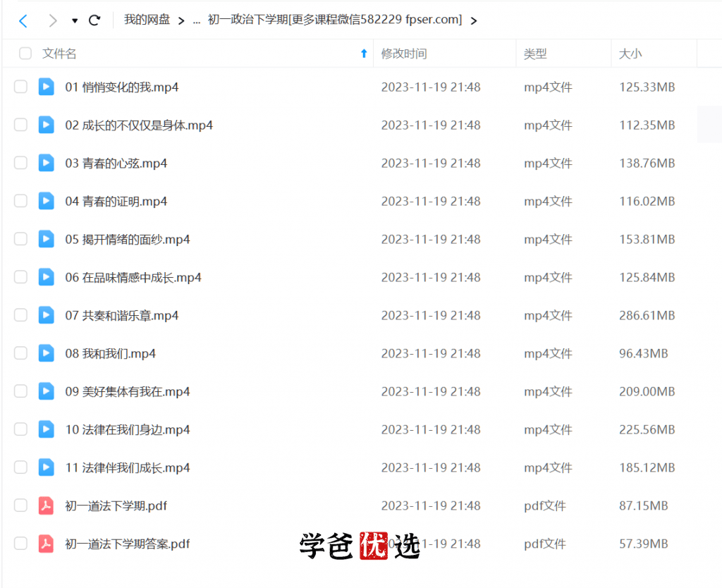The image size is (722, 588).
Task: Click the PDF icon of 初一道法下学期答案.pdf
Action: click(46, 544)
